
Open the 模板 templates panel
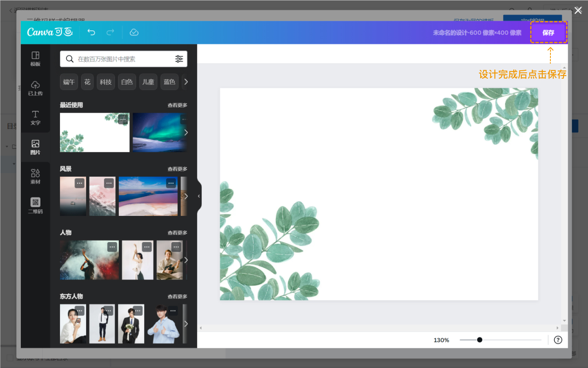click(36, 59)
